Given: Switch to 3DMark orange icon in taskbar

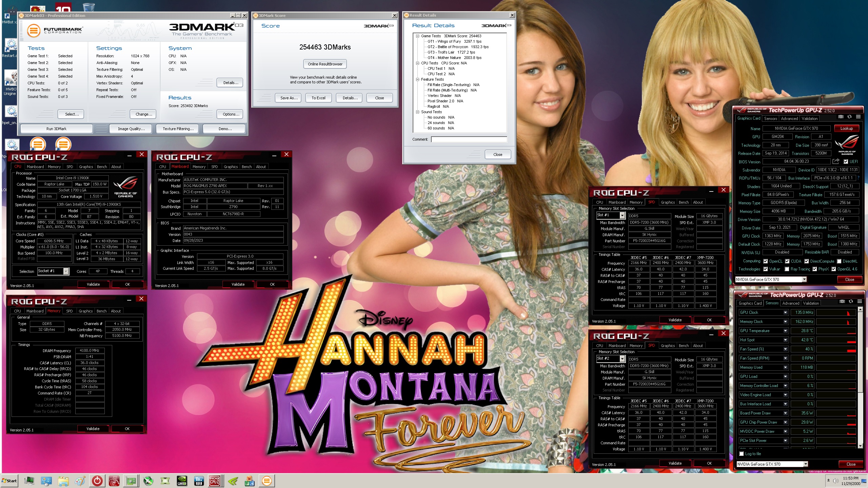Looking at the screenshot, I should coord(267,481).
